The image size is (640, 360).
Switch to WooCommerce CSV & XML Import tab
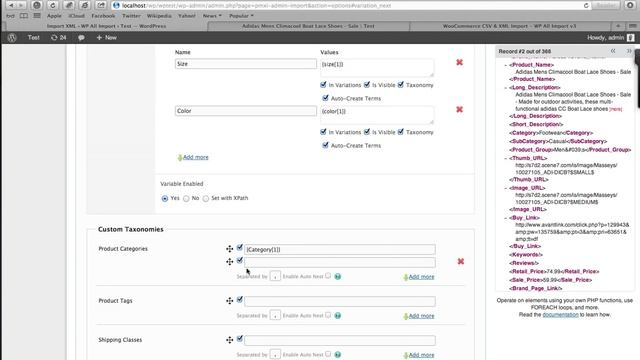tap(509, 26)
